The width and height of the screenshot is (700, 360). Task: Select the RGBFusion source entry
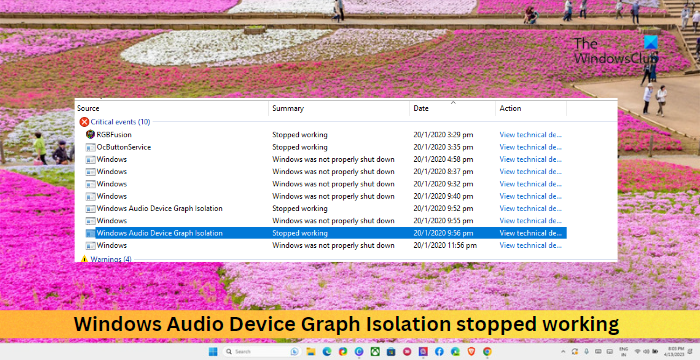114,134
